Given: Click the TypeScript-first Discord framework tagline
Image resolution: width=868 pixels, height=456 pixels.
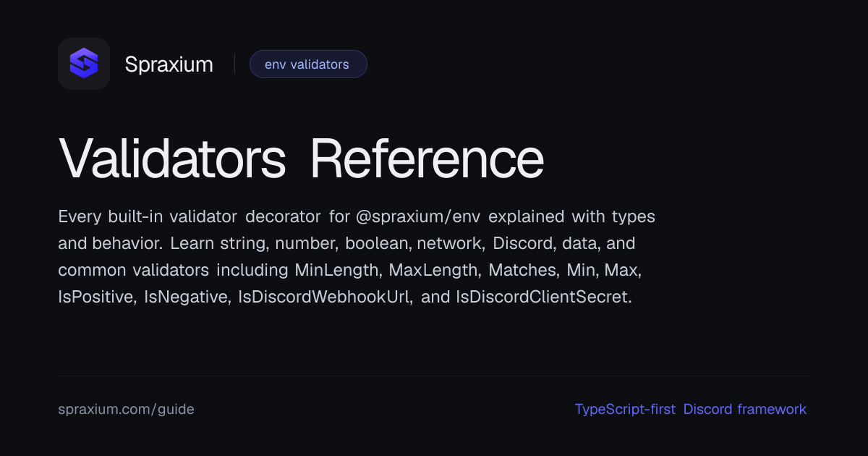Looking at the screenshot, I should pos(690,409).
